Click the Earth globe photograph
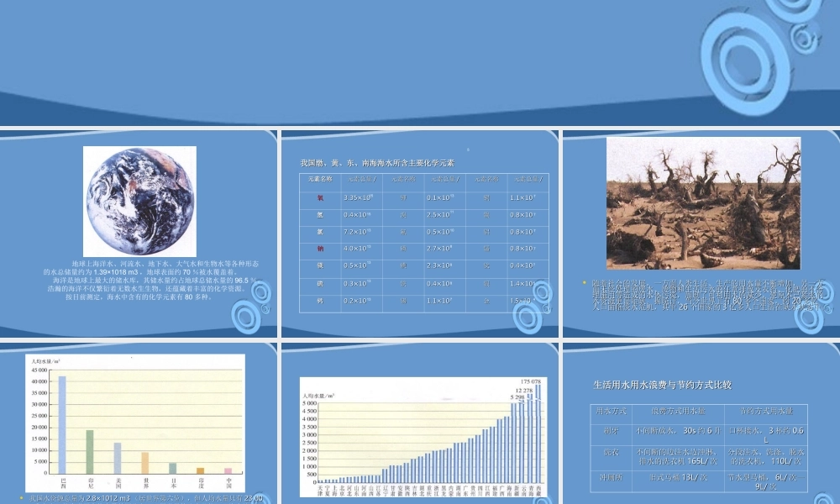Image resolution: width=840 pixels, height=504 pixels. coord(139,202)
